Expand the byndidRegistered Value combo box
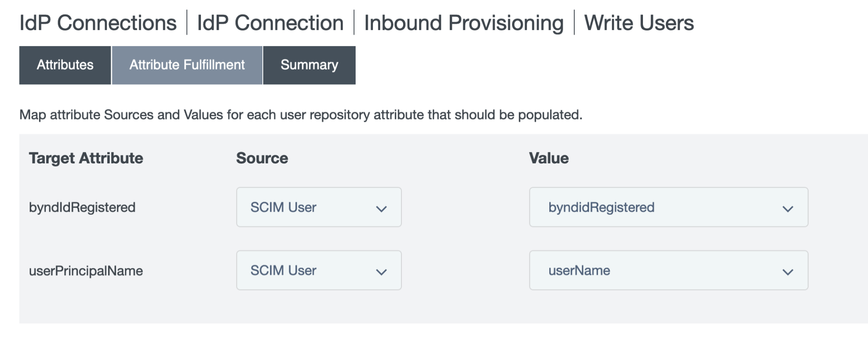Viewport: 868px width, 337px height. point(668,207)
